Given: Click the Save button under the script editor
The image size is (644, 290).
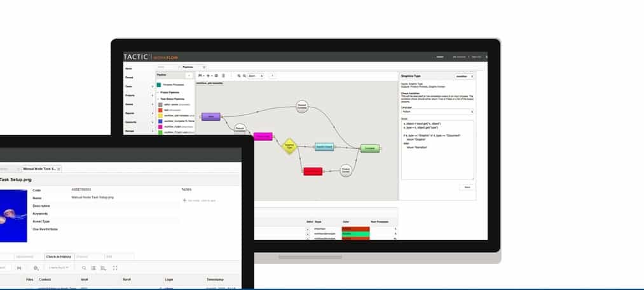Looking at the screenshot, I should coord(467,187).
